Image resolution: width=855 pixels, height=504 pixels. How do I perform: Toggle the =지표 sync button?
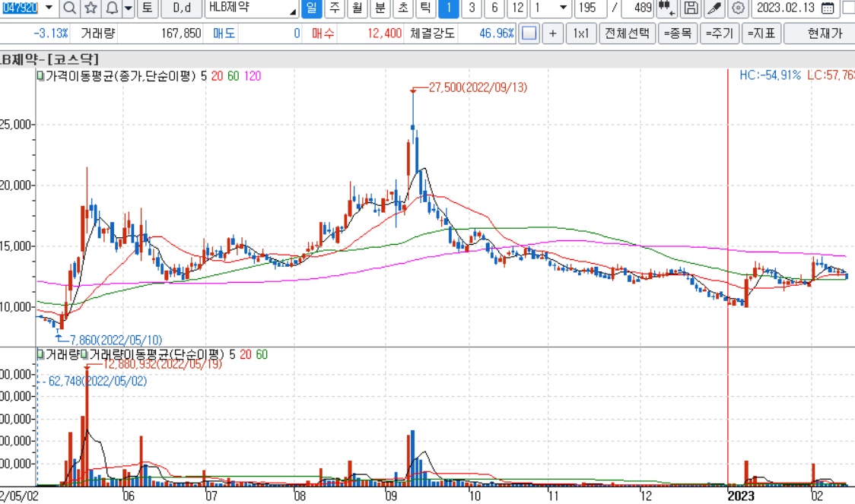click(x=761, y=33)
